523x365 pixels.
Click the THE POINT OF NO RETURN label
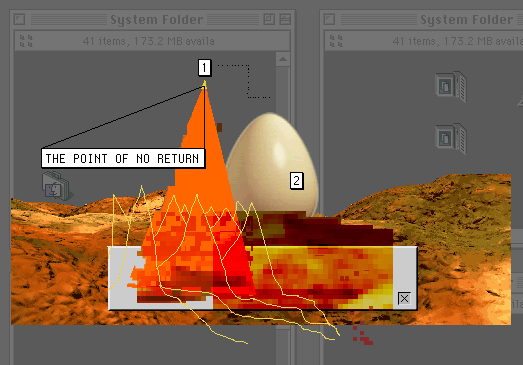click(x=123, y=158)
